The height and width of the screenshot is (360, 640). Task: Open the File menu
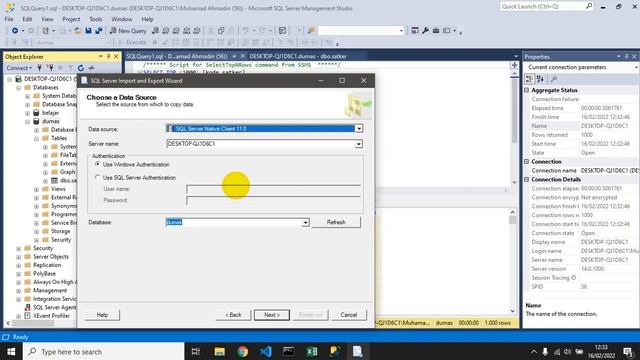[x=9, y=19]
